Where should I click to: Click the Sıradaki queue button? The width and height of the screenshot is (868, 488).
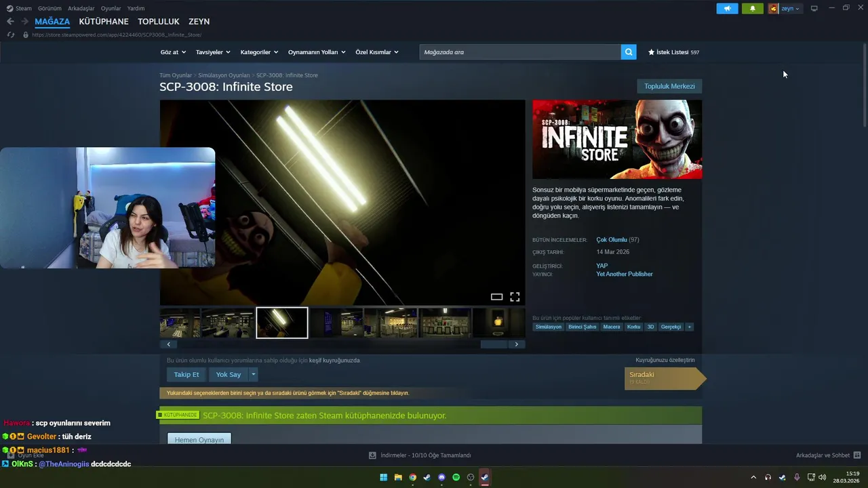(665, 378)
